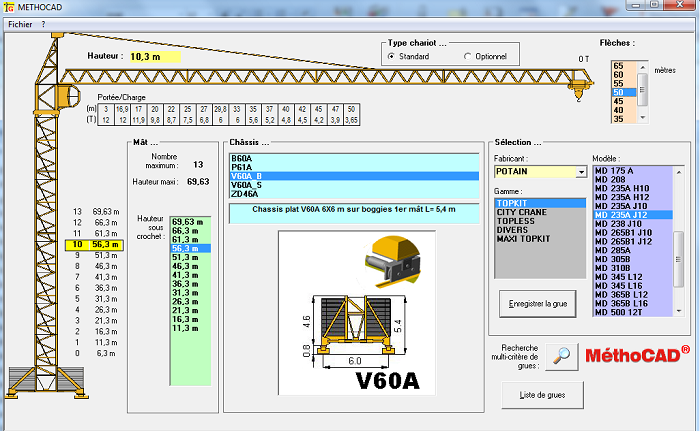Image resolution: width=700 pixels, height=431 pixels.
Task: Click the 3,65 T load chart cell
Action: click(351, 120)
